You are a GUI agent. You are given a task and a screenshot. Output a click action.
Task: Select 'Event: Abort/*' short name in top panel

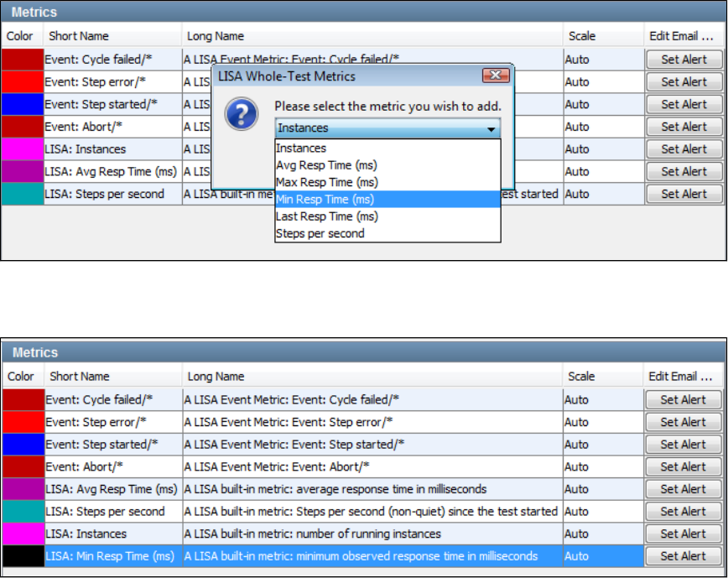pyautogui.click(x=113, y=127)
